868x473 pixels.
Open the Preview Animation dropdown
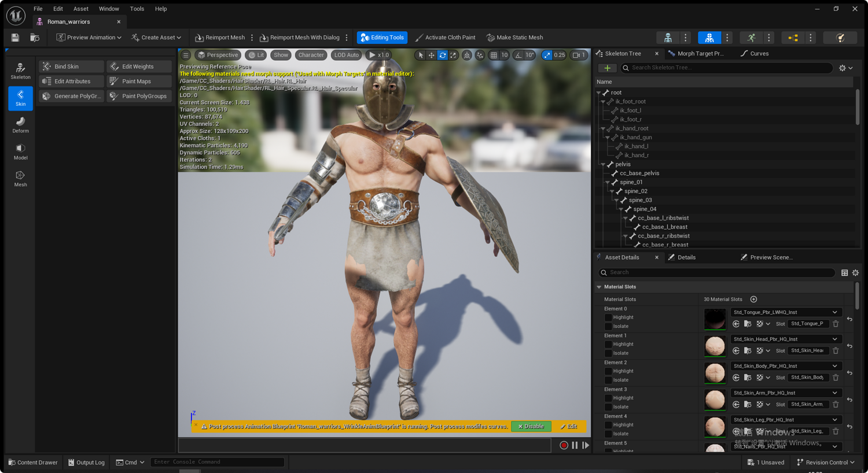(89, 38)
